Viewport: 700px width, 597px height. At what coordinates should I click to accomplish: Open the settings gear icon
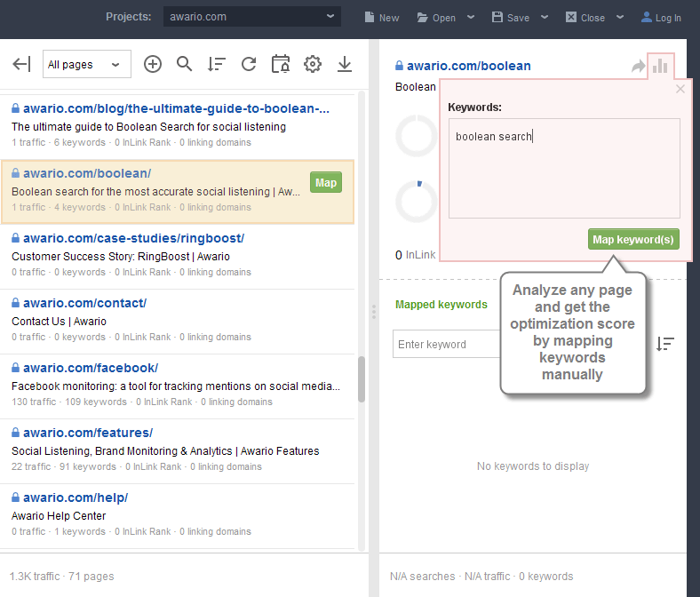[313, 64]
